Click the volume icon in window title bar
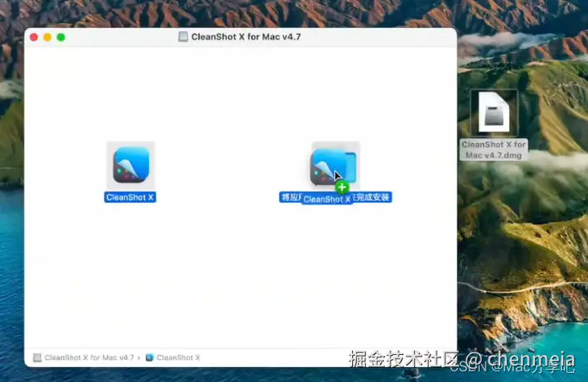Screen dimensions: 588x382 (x=183, y=37)
